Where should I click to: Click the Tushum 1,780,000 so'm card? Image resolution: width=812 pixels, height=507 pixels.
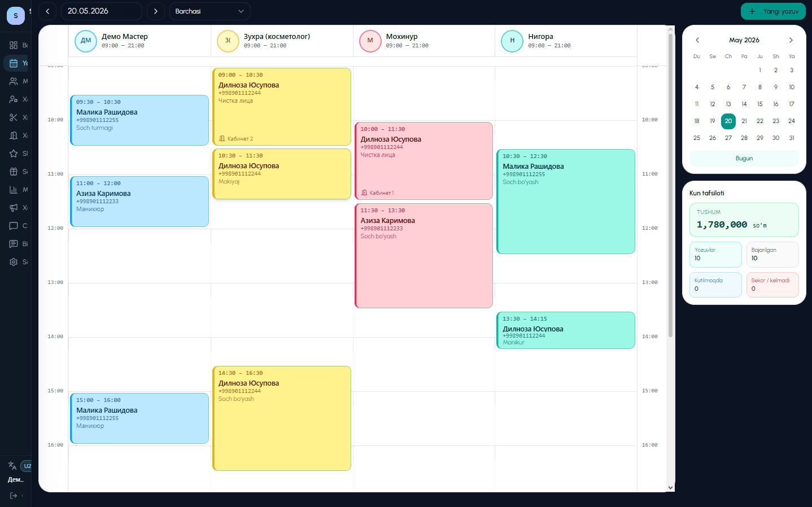(x=744, y=220)
